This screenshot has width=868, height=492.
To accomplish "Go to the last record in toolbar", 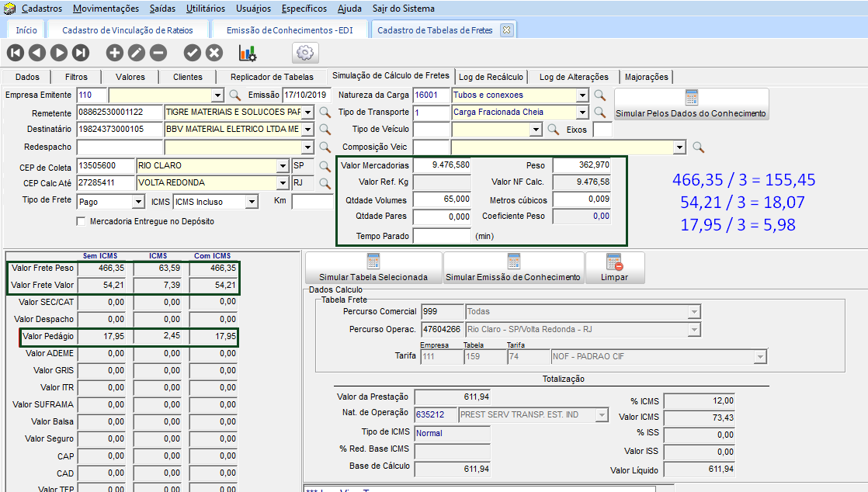I will click(x=81, y=53).
